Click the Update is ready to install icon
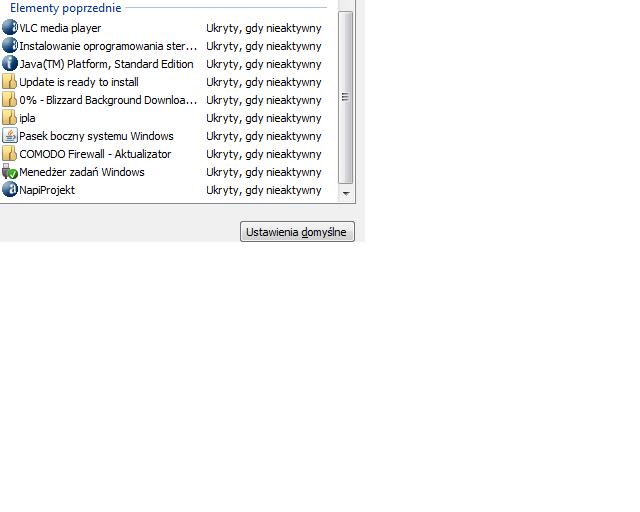 pos(10,82)
